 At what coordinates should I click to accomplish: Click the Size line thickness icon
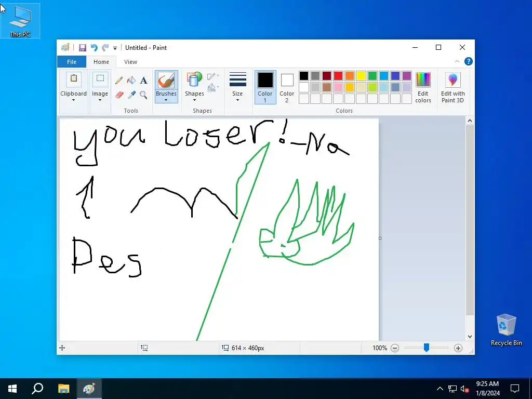238,79
